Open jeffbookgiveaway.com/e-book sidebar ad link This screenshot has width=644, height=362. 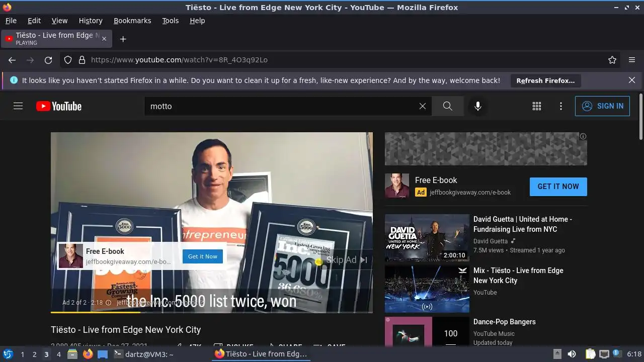(470, 192)
